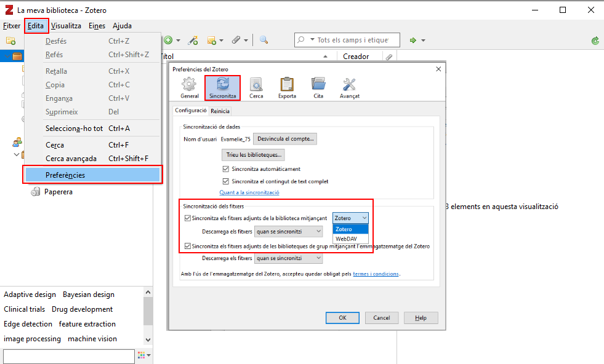604x364 pixels.
Task: Click the new collection folder icon
Action: pyautogui.click(x=11, y=41)
